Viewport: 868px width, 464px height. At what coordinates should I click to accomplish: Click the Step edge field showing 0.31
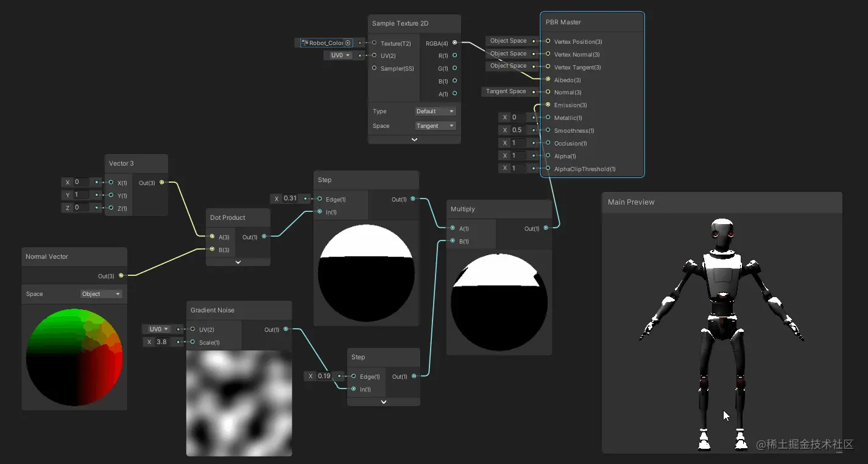[291, 199]
